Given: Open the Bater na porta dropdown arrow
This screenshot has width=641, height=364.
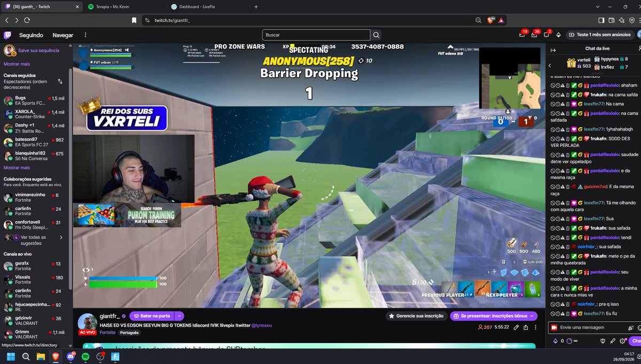Looking at the screenshot, I should pyautogui.click(x=179, y=316).
